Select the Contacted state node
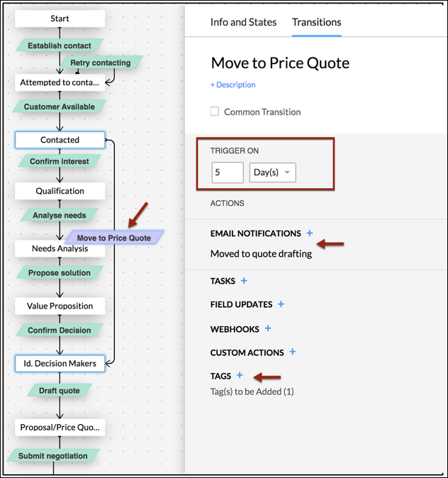The width and height of the screenshot is (448, 478). pos(60,140)
